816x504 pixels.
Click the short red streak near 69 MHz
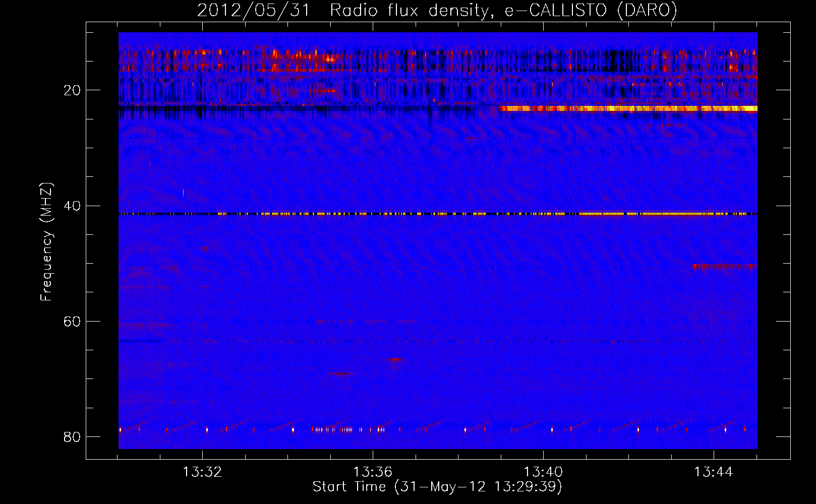click(x=341, y=374)
